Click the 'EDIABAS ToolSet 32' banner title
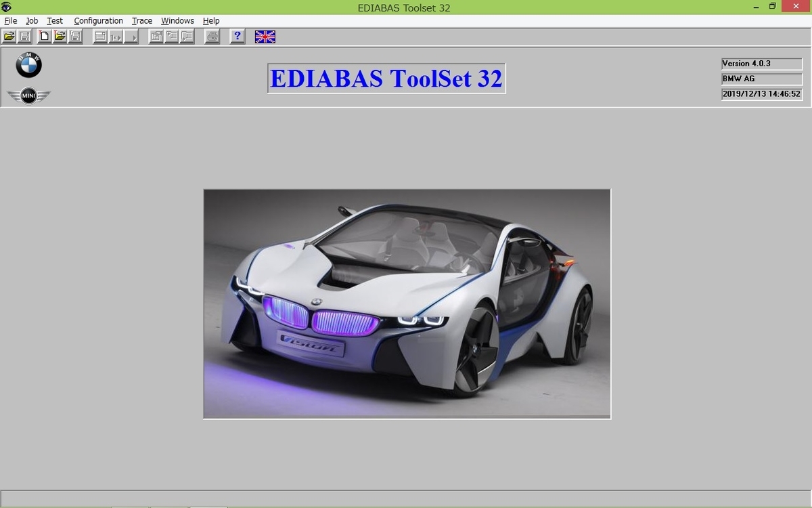 click(386, 79)
